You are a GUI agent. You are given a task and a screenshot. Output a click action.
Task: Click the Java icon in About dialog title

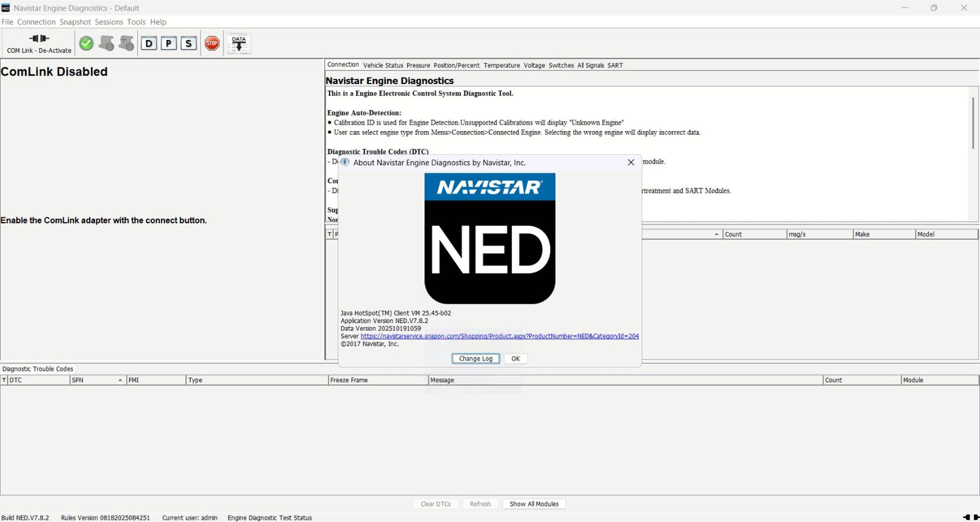(345, 162)
